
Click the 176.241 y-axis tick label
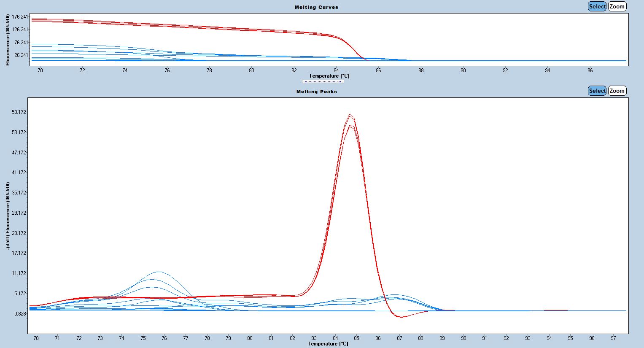coord(20,17)
